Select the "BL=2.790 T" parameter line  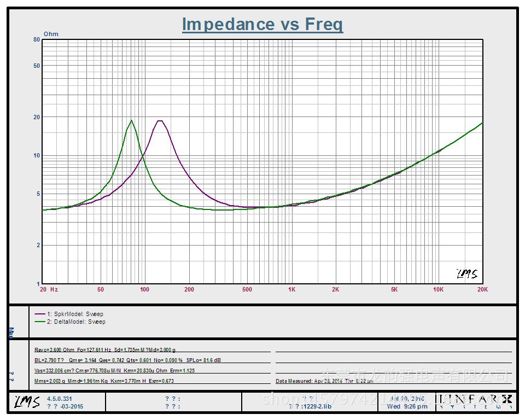click(x=127, y=360)
